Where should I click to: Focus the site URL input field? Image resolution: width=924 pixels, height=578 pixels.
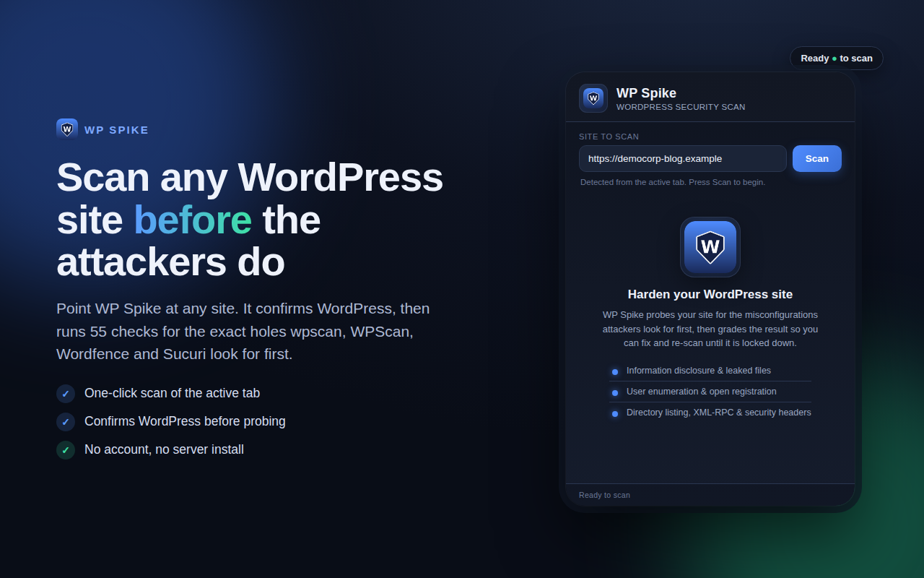[683, 159]
